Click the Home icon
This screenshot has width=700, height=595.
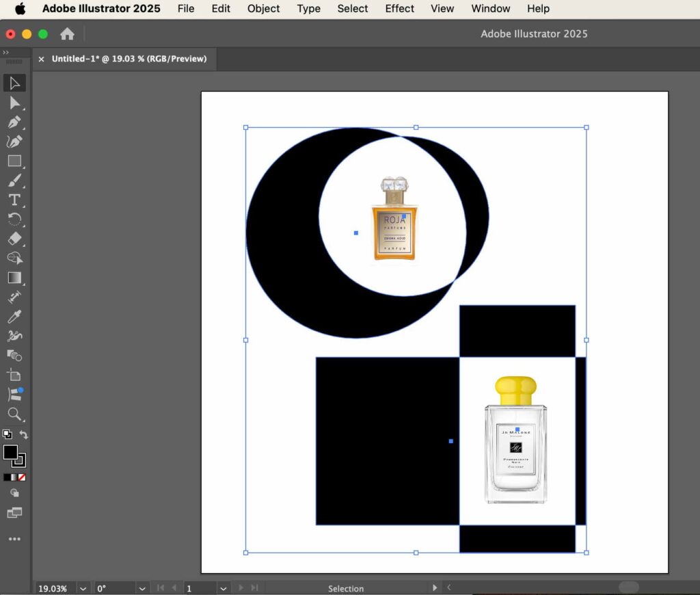point(67,34)
